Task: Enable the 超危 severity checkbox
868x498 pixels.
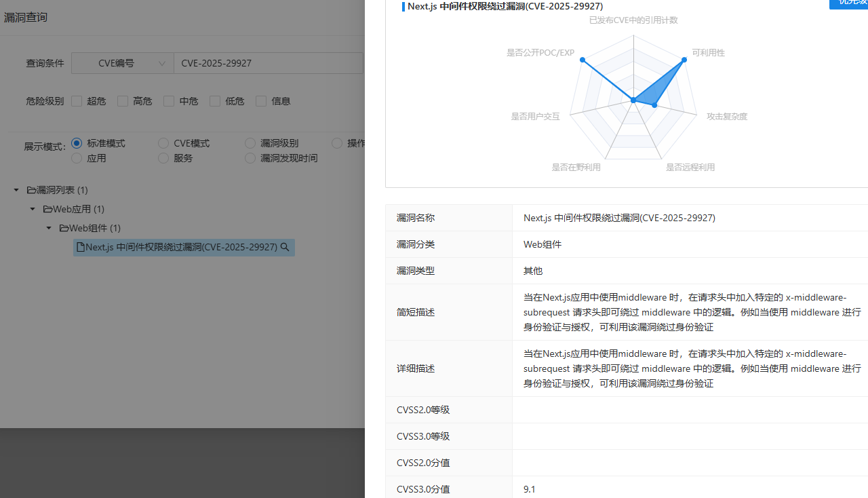Action: pyautogui.click(x=77, y=101)
